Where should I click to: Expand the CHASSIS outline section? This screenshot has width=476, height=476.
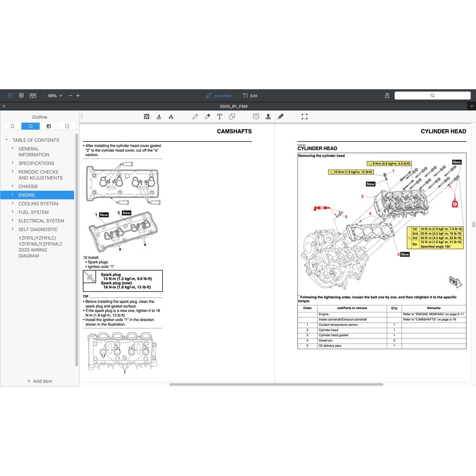(x=13, y=186)
